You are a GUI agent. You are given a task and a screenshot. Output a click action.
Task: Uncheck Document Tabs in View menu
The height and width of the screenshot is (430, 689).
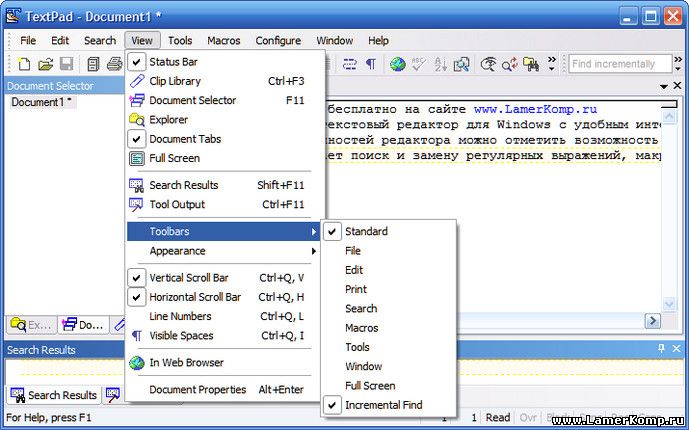pyautogui.click(x=185, y=139)
